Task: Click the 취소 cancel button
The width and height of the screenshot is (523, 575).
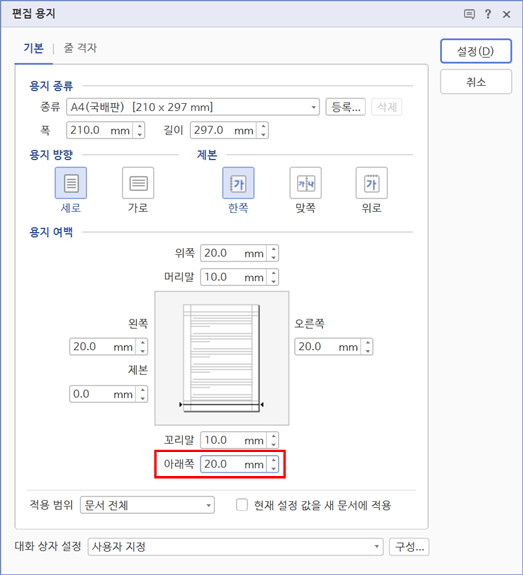Action: tap(476, 82)
